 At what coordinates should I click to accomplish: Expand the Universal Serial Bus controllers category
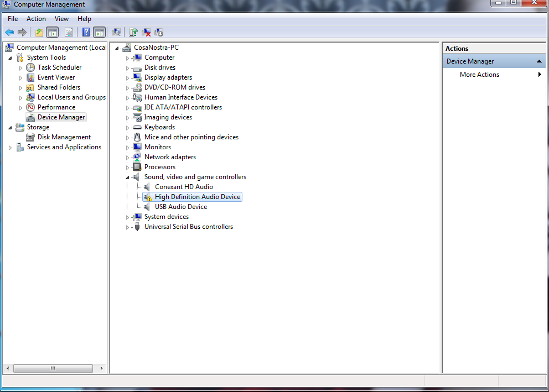click(x=127, y=227)
